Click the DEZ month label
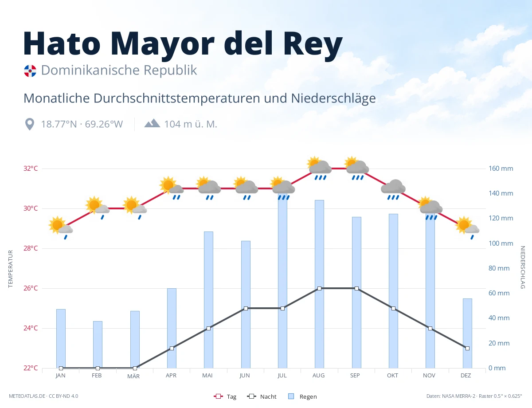 (x=466, y=375)
